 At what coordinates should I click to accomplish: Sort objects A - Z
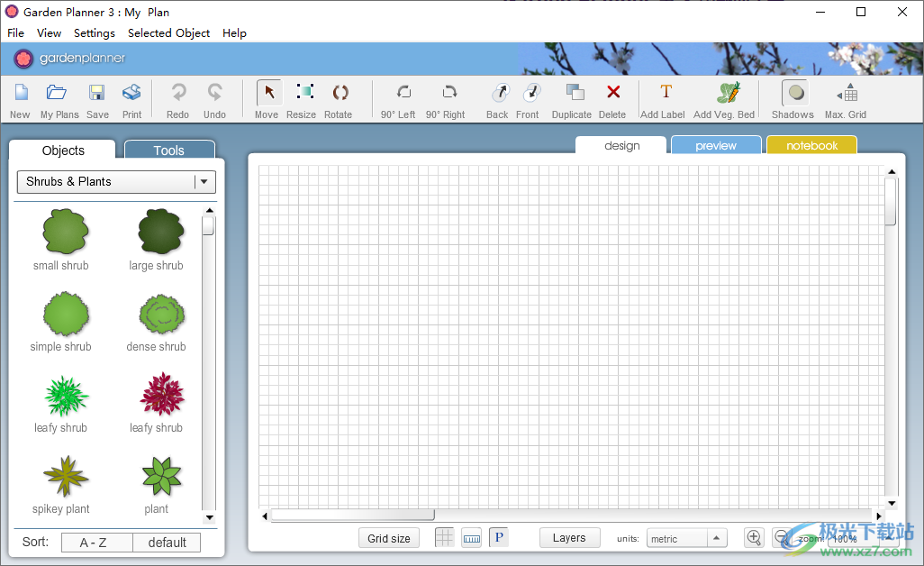tap(96, 543)
